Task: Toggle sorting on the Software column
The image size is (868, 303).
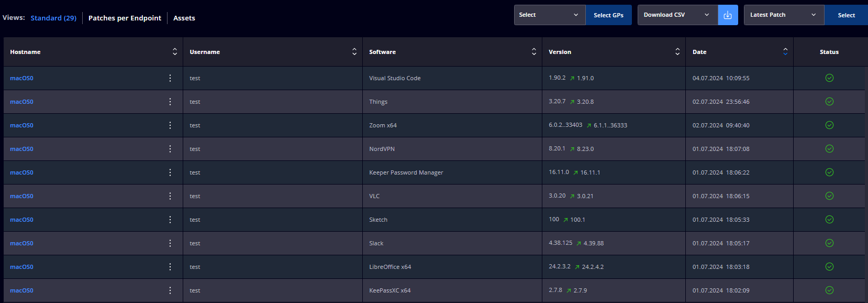Action: pos(534,51)
